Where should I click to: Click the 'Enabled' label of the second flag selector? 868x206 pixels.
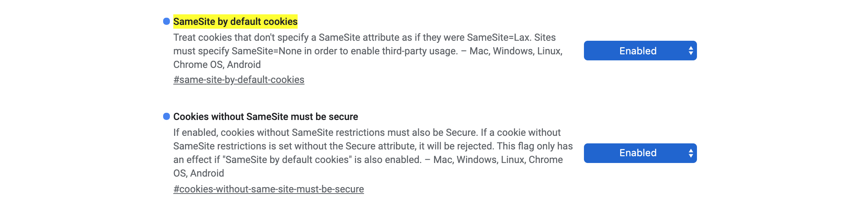(x=638, y=153)
